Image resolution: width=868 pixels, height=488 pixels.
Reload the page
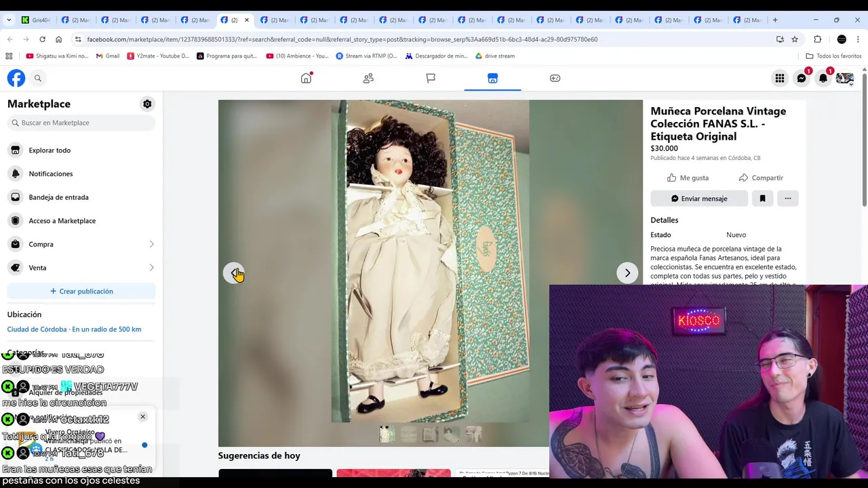42,39
